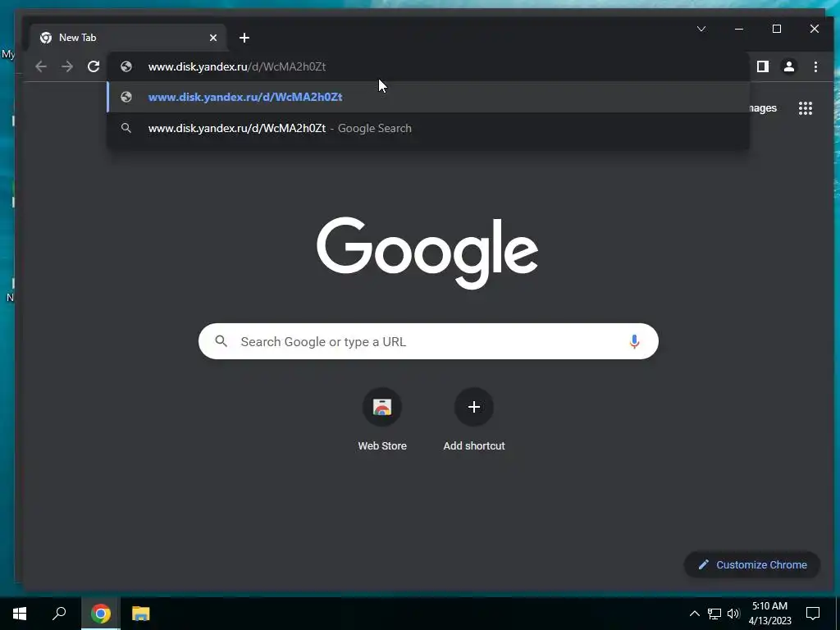Minimize the Chrome window
This screenshot has height=630, width=840.
click(x=739, y=29)
